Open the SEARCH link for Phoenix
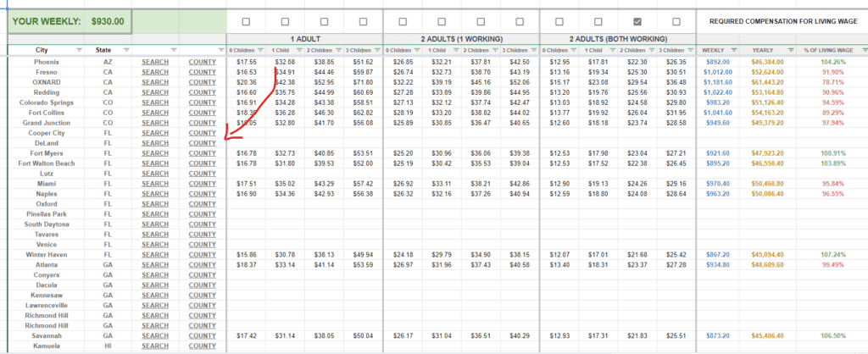The image size is (868, 354). pyautogui.click(x=155, y=62)
